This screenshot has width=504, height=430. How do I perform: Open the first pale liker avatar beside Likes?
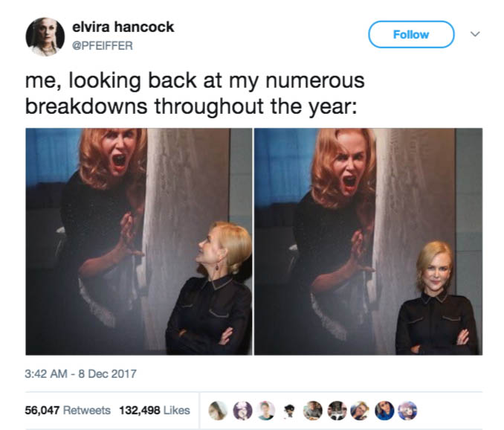219,411
